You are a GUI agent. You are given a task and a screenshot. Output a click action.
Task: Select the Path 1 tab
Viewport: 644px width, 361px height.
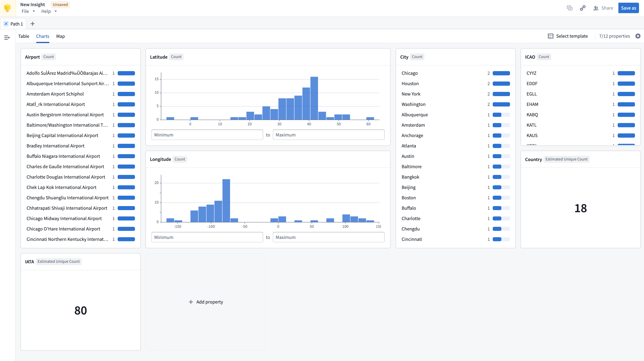tap(13, 24)
